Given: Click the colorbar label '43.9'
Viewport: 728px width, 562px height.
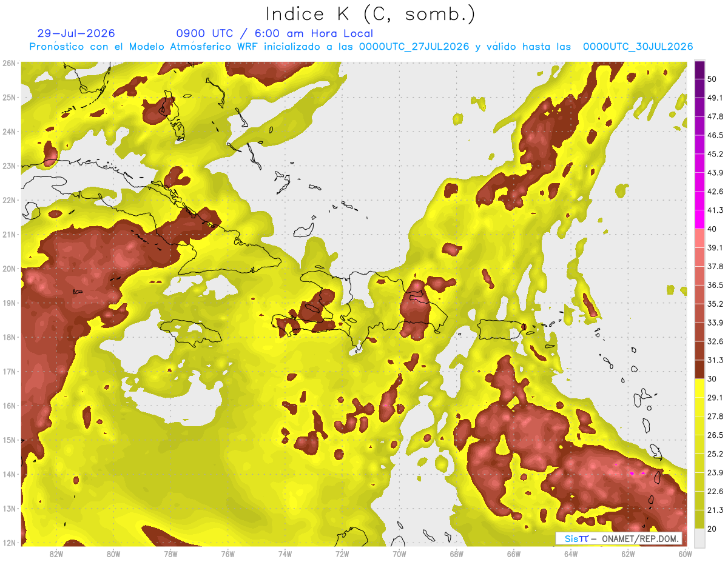Looking at the screenshot, I should (715, 173).
